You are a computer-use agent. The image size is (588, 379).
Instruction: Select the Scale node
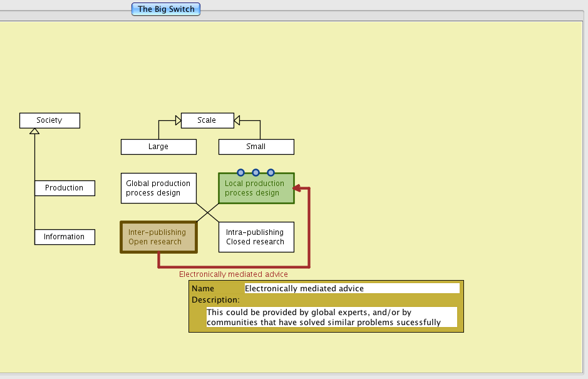[207, 120]
